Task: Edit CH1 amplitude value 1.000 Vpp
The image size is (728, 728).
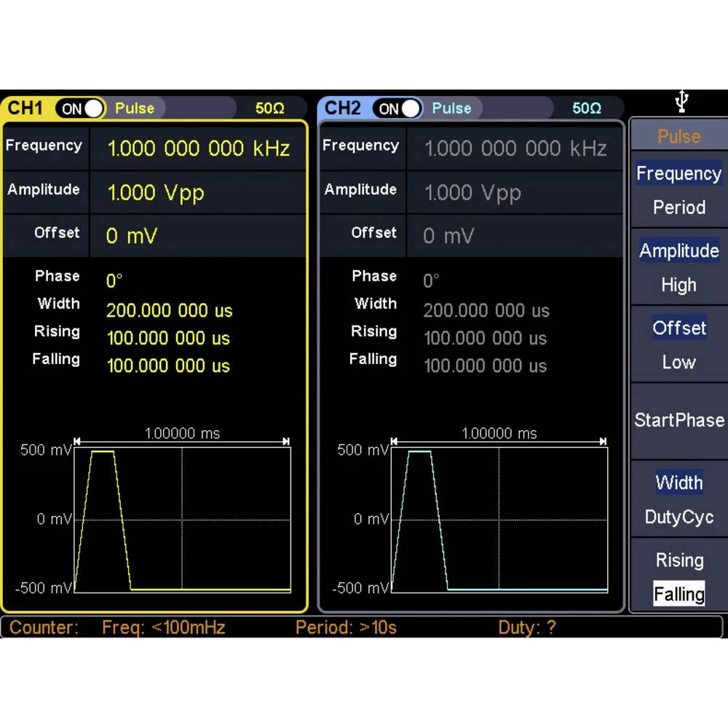Action: point(156,193)
